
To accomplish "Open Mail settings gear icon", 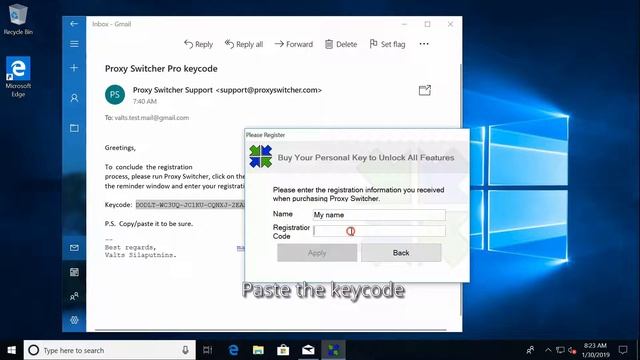I will 74,320.
